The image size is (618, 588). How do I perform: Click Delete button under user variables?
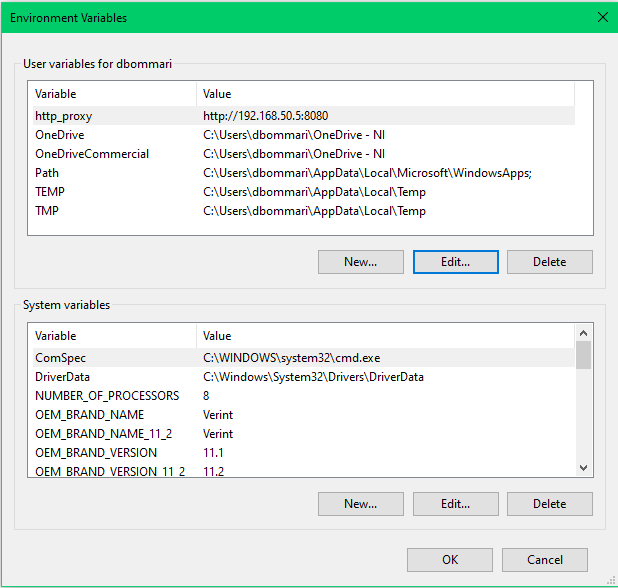tap(549, 262)
